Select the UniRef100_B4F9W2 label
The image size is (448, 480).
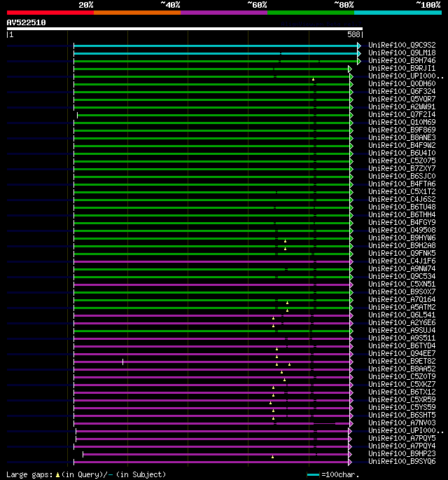(402, 145)
